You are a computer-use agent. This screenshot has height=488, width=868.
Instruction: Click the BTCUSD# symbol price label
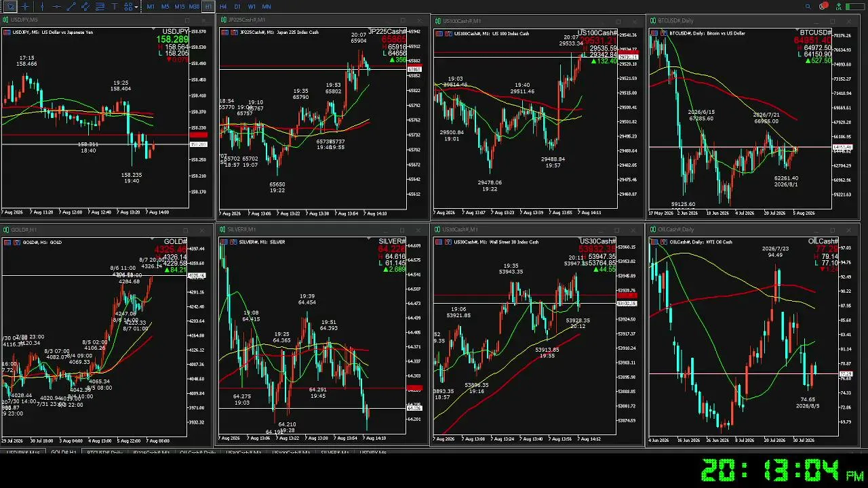pyautogui.click(x=815, y=32)
